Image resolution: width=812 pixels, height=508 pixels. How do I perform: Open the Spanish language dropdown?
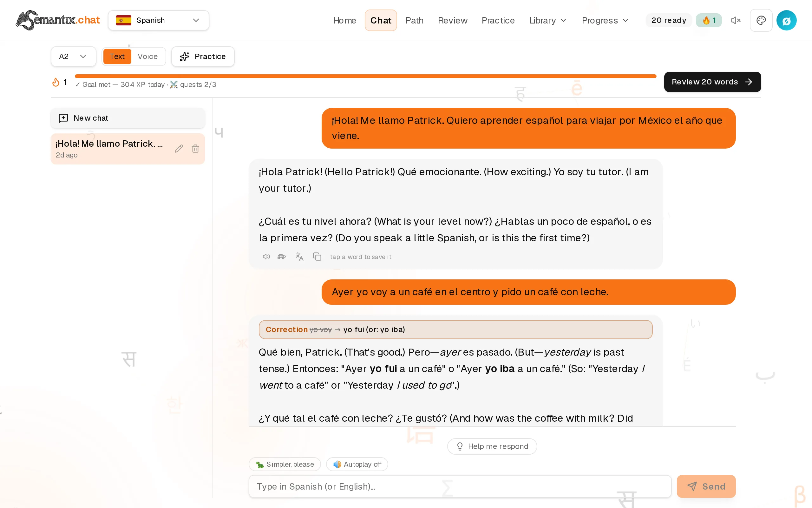point(158,20)
